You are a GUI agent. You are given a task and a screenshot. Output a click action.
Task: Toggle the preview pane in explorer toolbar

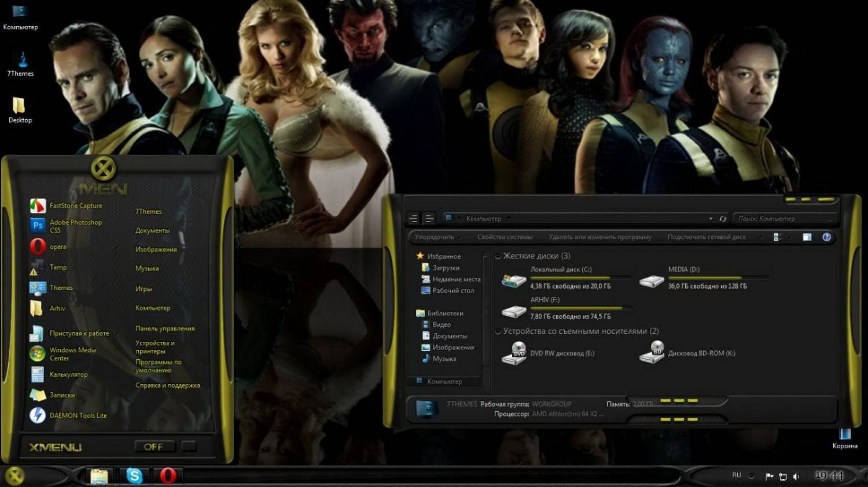[x=807, y=237]
